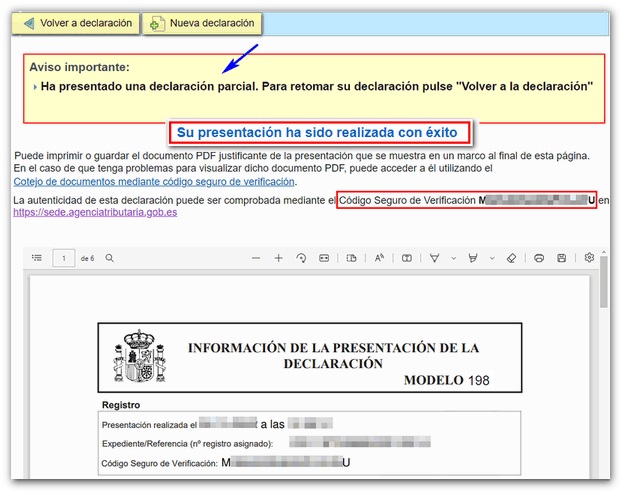The width and height of the screenshot is (621, 492).
Task: Rotate the PDF document
Action: tap(301, 258)
